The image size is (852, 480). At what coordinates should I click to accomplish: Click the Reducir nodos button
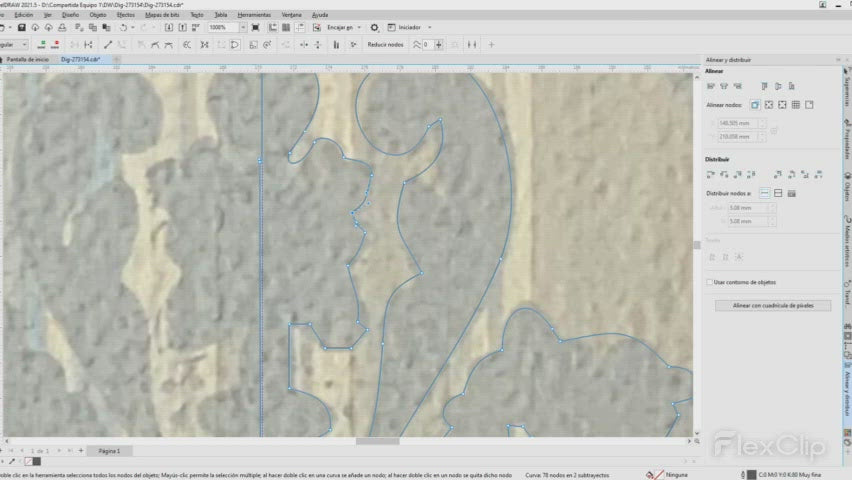(385, 45)
